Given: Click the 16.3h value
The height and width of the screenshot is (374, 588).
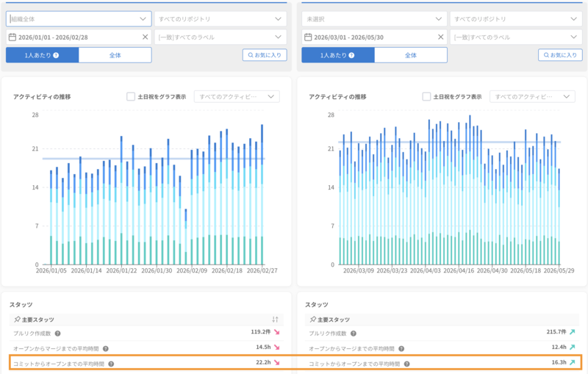Looking at the screenshot, I should pyautogui.click(x=559, y=362).
